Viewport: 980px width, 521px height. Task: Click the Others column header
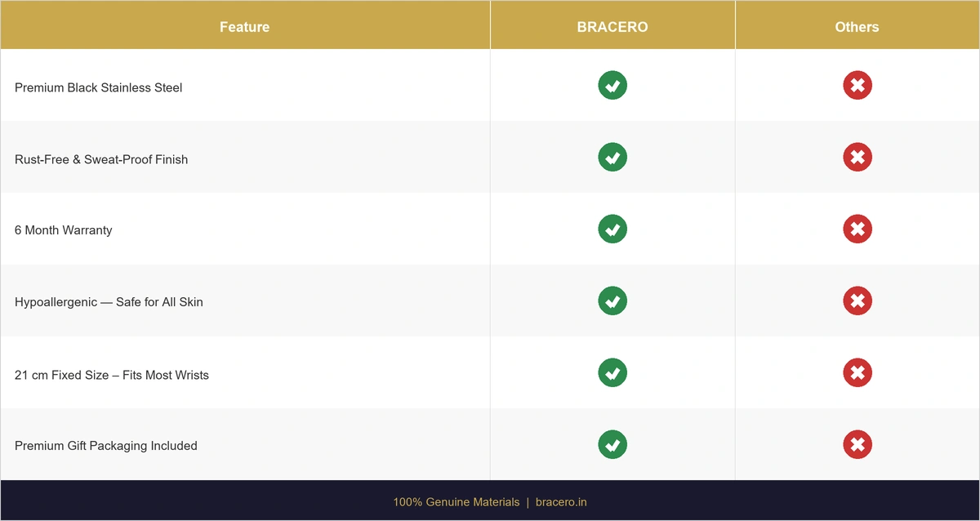click(857, 27)
